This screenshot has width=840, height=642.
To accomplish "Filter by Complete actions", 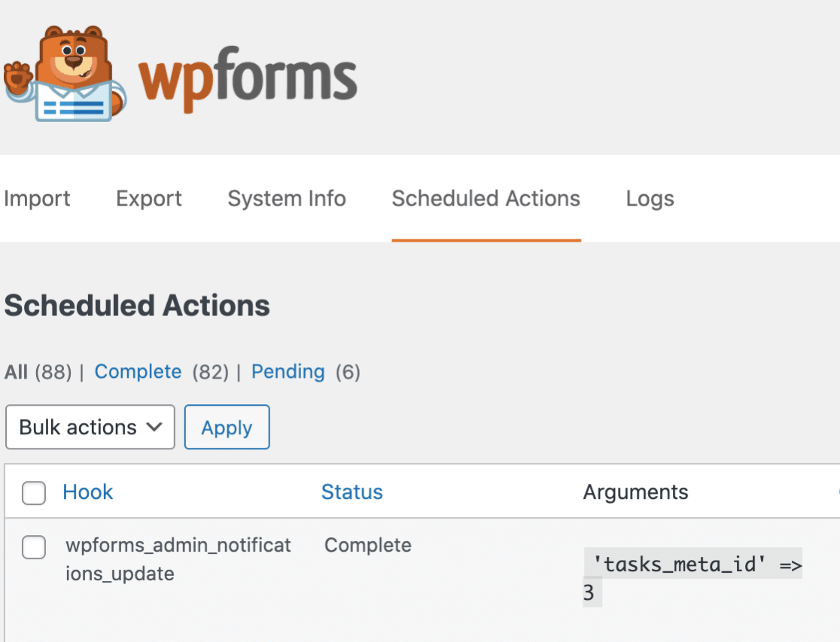I will pyautogui.click(x=138, y=371).
